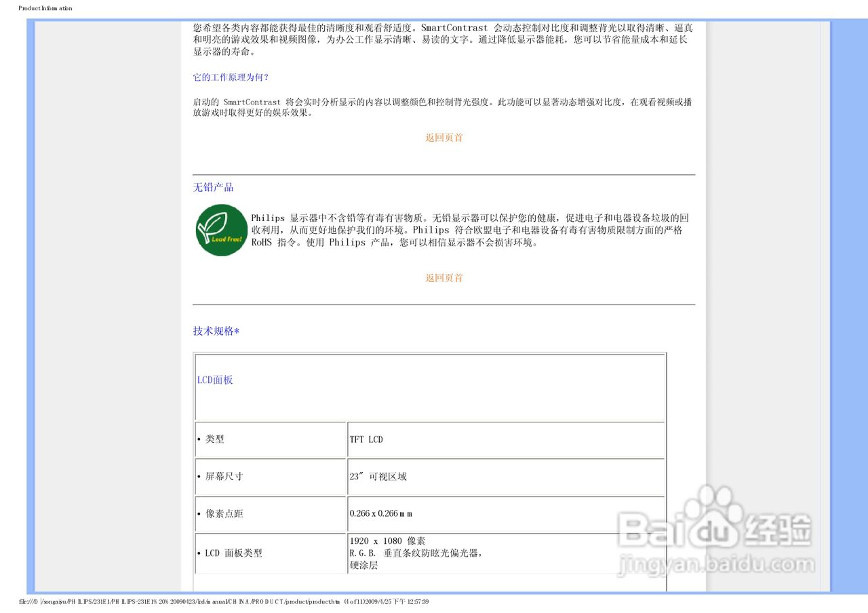Click the file path footer text

point(224,601)
